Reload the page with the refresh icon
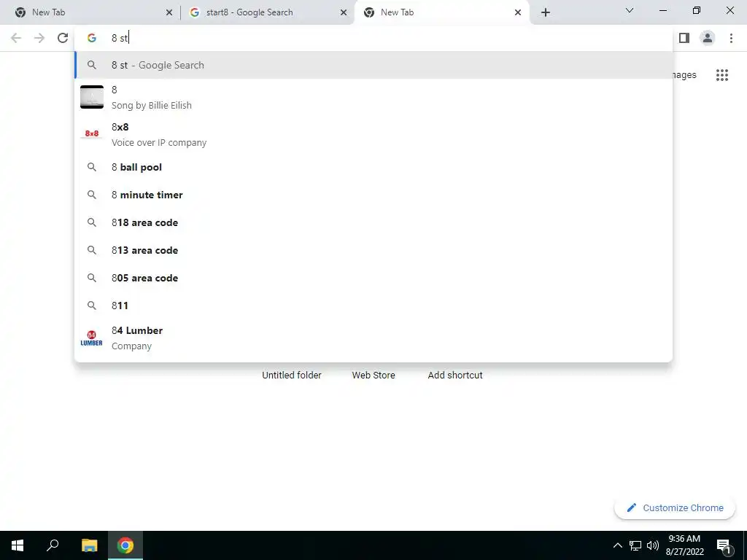Viewport: 747px width, 560px height. pyautogui.click(x=63, y=38)
